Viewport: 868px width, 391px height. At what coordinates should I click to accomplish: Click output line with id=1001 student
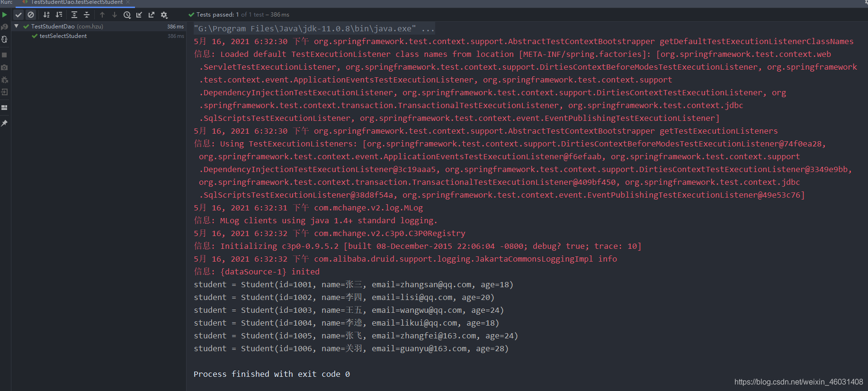pyautogui.click(x=353, y=284)
